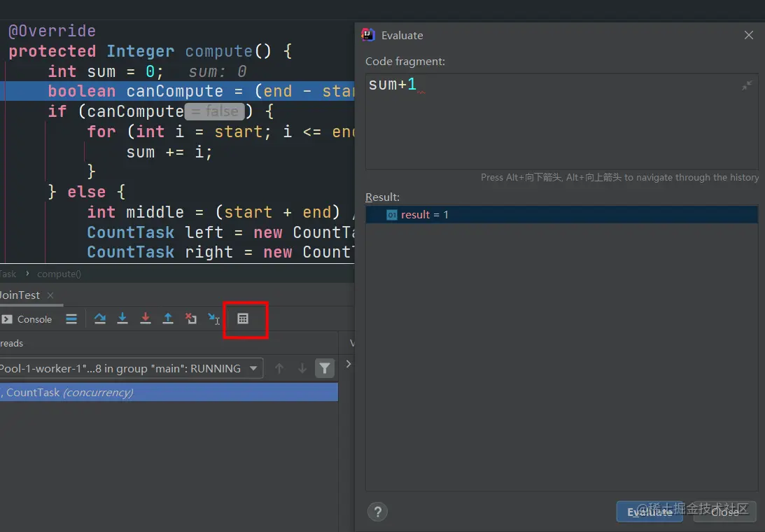Click the Step Out debugger icon
This screenshot has width=765, height=532.
pos(168,318)
